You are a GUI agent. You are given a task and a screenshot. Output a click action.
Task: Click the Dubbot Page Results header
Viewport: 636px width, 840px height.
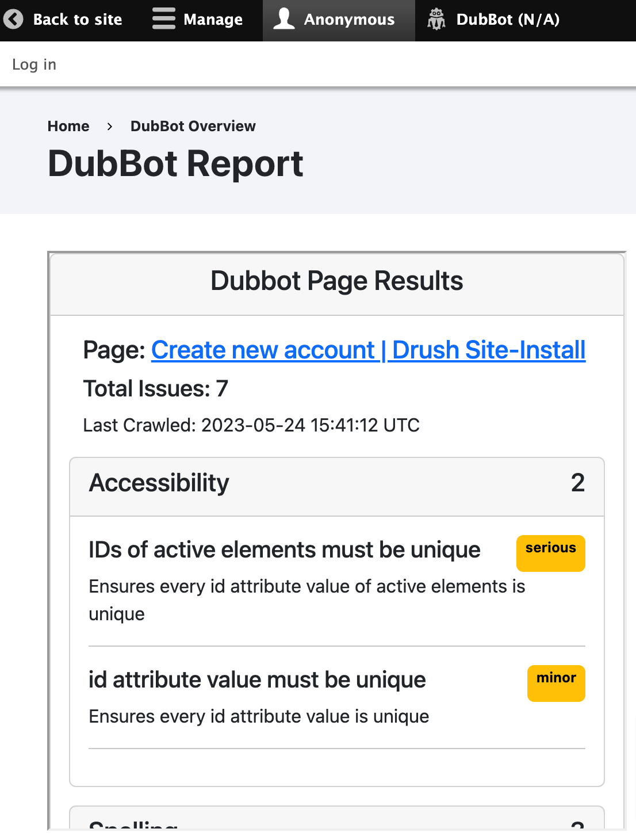[337, 281]
